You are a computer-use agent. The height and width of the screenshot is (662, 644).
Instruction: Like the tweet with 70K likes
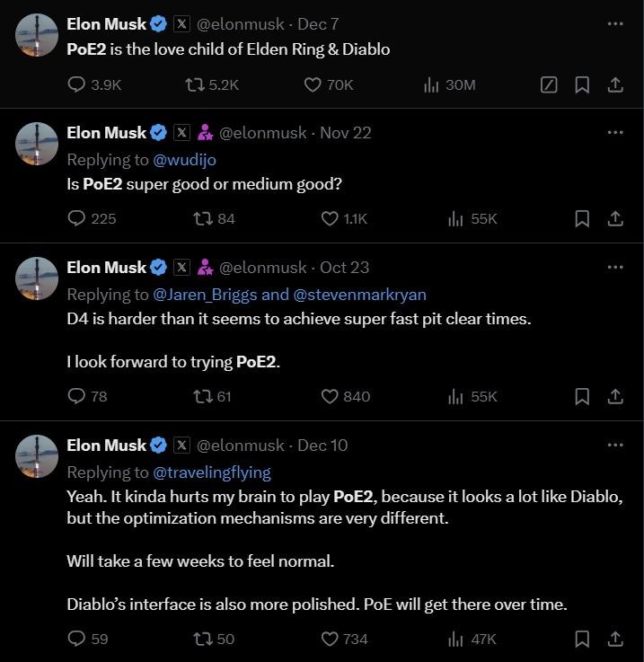(313, 84)
